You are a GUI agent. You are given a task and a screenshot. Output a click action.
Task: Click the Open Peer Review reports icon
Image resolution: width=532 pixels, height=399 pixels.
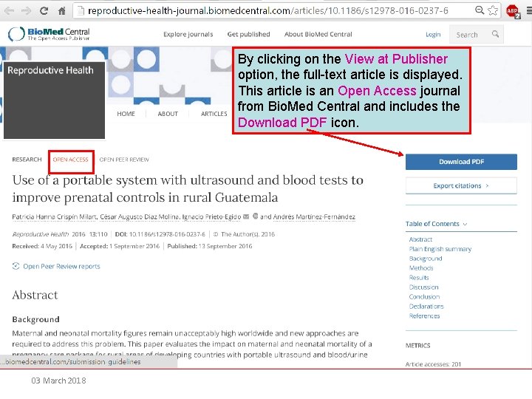pyautogui.click(x=16, y=266)
